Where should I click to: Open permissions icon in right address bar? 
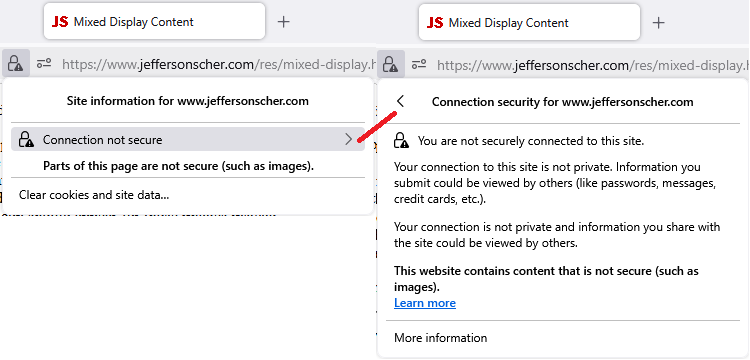coord(419,64)
